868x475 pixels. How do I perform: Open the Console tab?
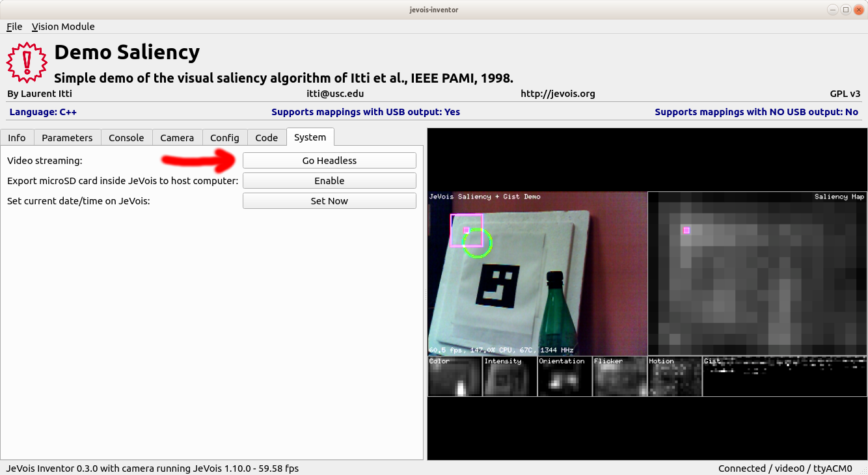pos(126,137)
